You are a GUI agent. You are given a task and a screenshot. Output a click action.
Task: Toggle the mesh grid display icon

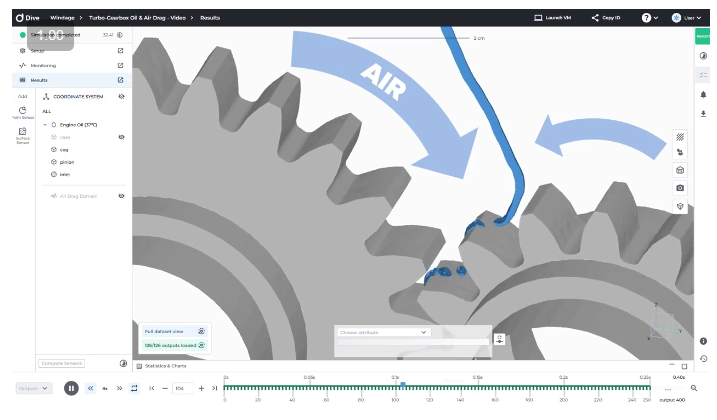680,137
